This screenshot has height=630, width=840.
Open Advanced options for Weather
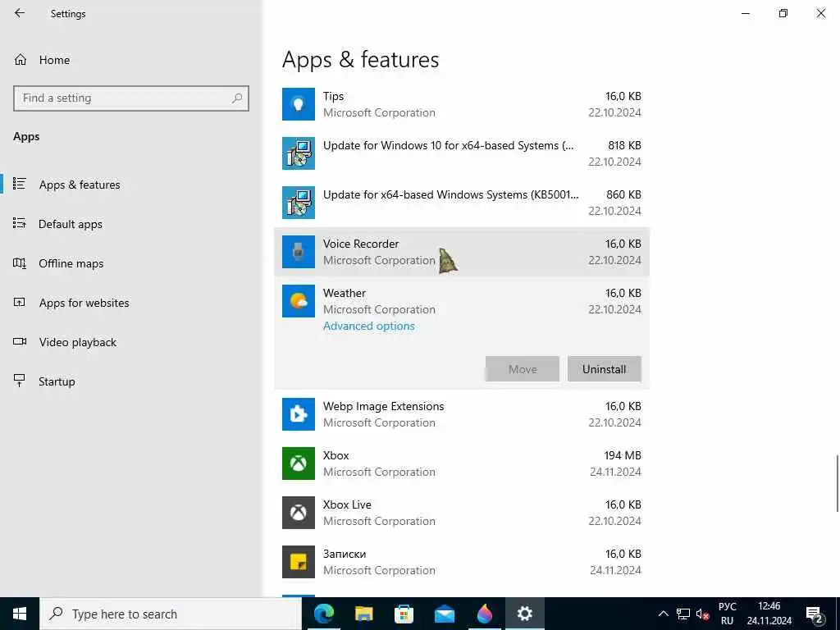(x=368, y=326)
